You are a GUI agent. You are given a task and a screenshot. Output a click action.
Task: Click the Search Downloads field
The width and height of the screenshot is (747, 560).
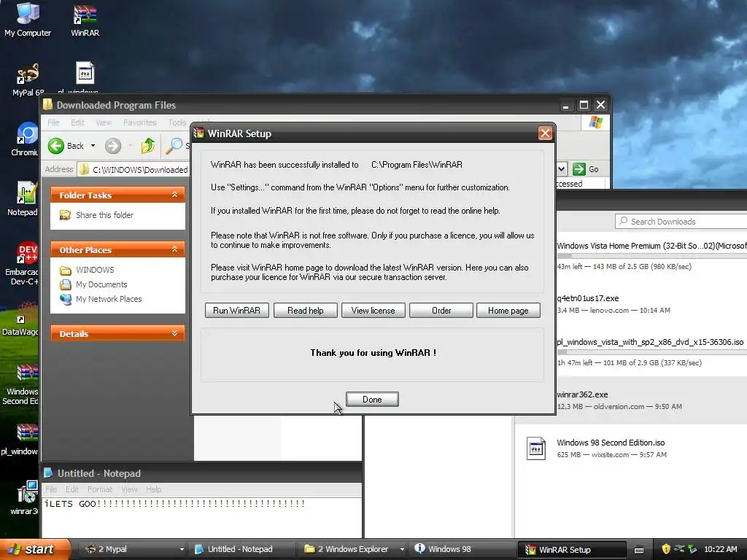tap(681, 222)
